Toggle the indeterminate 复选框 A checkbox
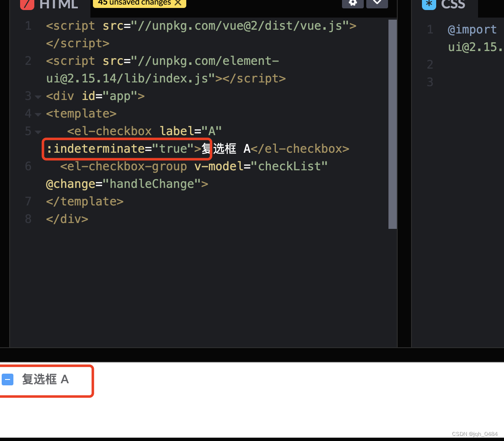Screen dimensions: 504x441 click(x=8, y=379)
